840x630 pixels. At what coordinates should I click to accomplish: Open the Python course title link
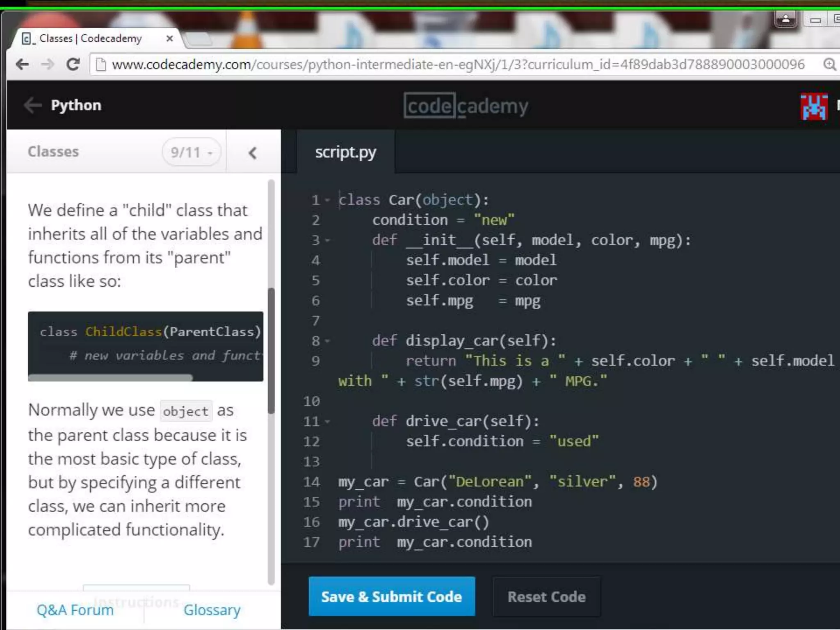(76, 105)
